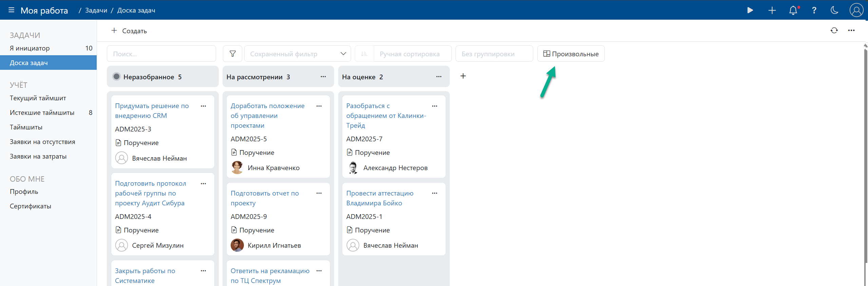Select 'Истекшие таймшиты' in the sidebar
This screenshot has height=286, width=868.
[x=42, y=113]
